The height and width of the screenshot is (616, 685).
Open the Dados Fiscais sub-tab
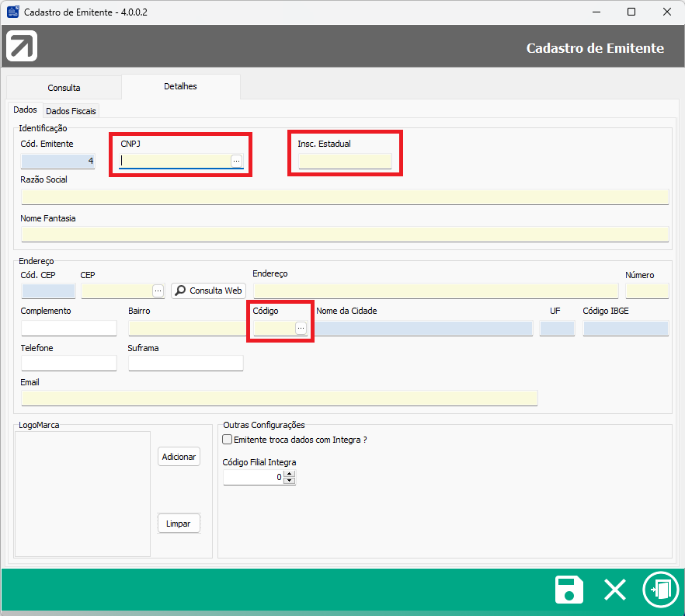pos(71,111)
